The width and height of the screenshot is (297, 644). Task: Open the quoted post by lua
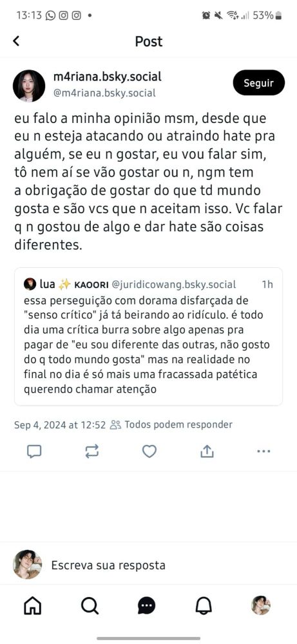(148, 337)
